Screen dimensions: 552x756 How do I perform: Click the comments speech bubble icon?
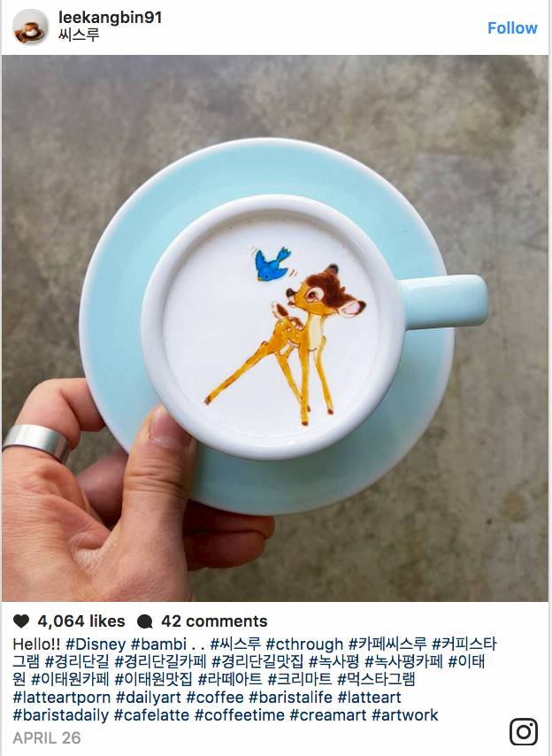[x=145, y=621]
